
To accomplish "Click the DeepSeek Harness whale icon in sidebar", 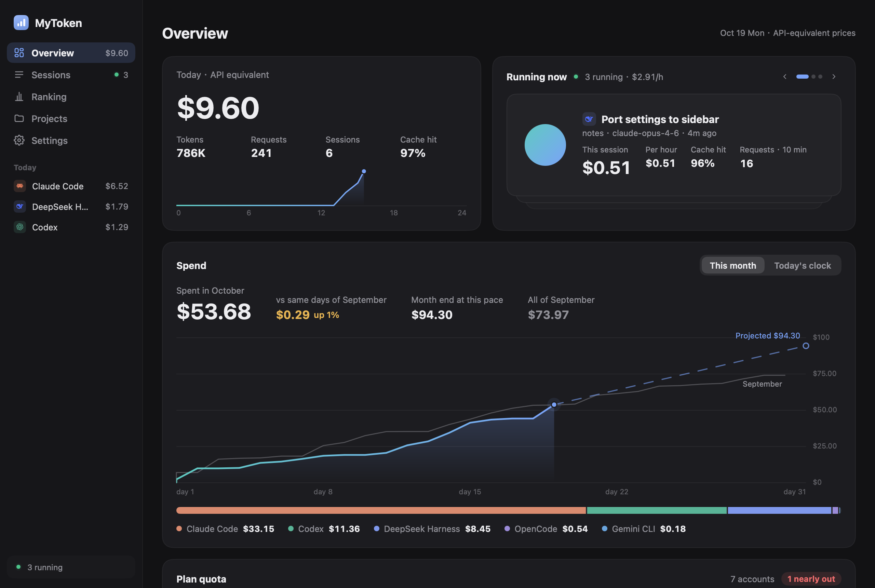I will coord(20,206).
